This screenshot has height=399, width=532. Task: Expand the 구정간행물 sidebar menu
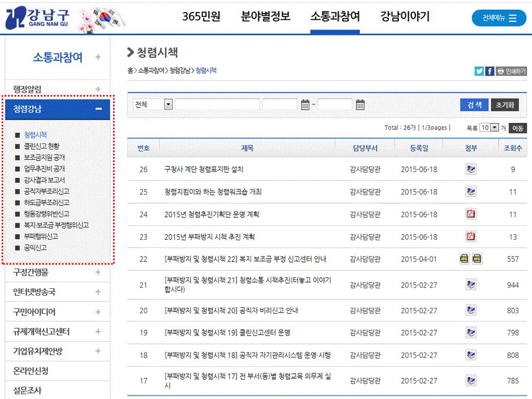[x=98, y=272]
